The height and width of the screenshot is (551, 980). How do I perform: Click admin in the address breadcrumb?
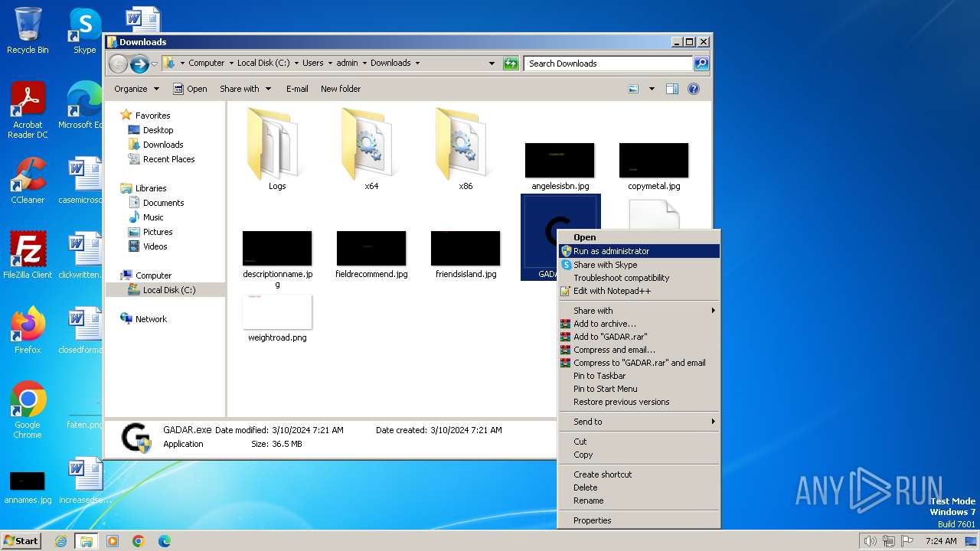347,64
